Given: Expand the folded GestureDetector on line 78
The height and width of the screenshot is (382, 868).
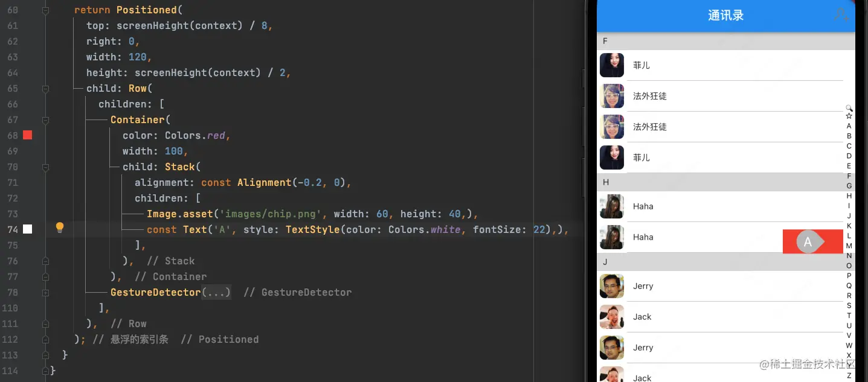Looking at the screenshot, I should [x=46, y=293].
